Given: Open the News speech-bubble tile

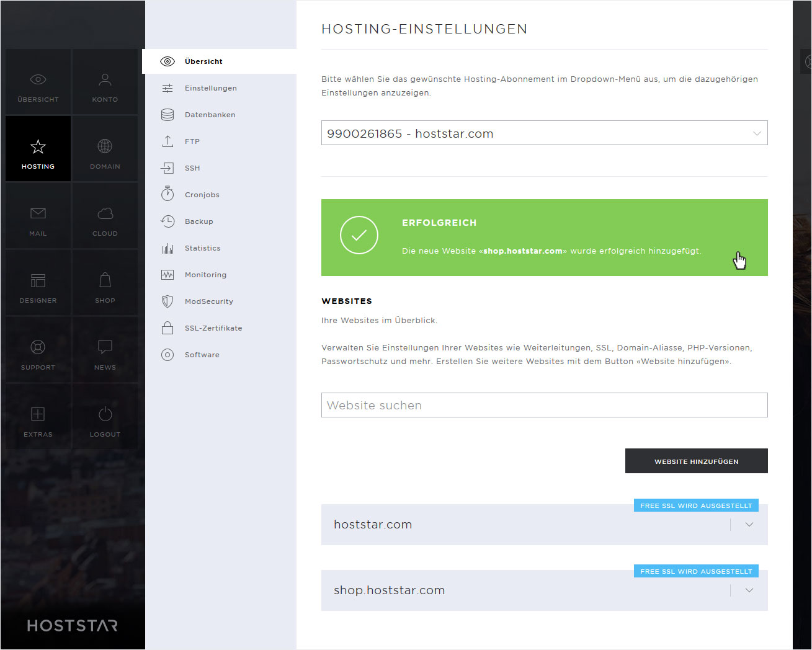Looking at the screenshot, I should pos(105,350).
